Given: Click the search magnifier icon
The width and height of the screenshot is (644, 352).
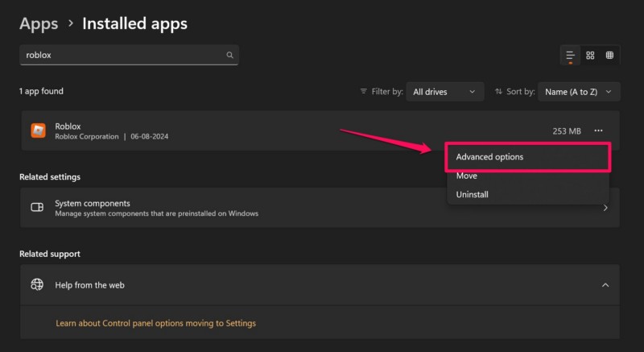Looking at the screenshot, I should pyautogui.click(x=229, y=56).
